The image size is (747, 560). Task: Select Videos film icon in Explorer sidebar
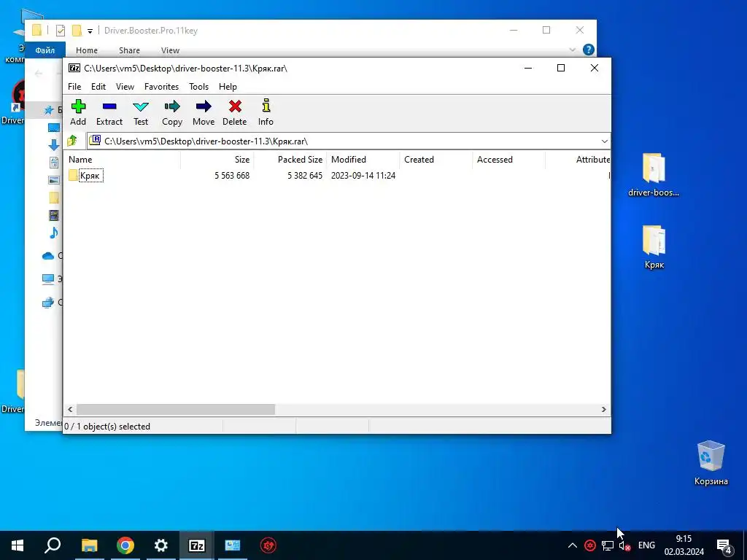click(54, 215)
